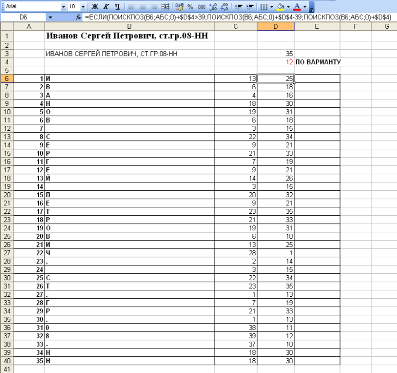Toggle bold (Ж) formatting

(95, 7)
